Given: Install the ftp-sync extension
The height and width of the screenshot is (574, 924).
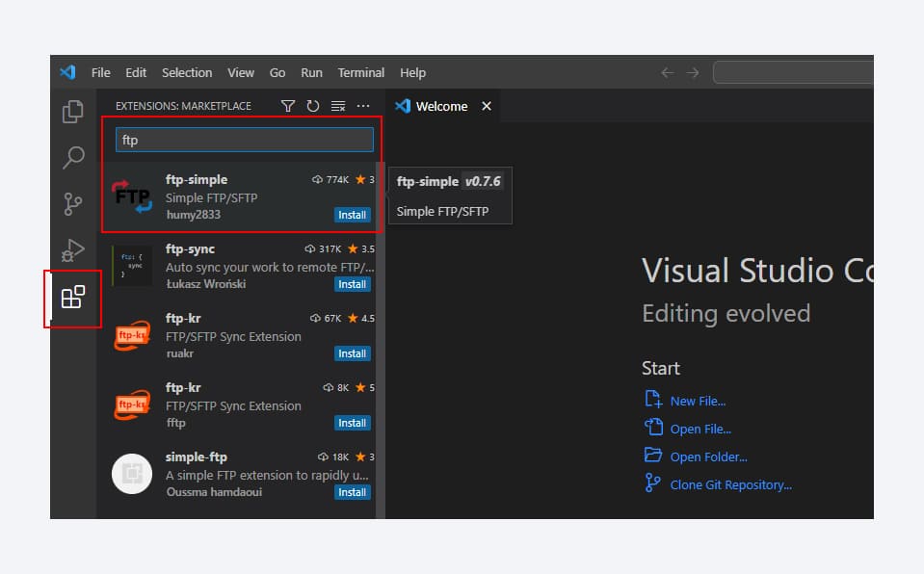Looking at the screenshot, I should 352,284.
